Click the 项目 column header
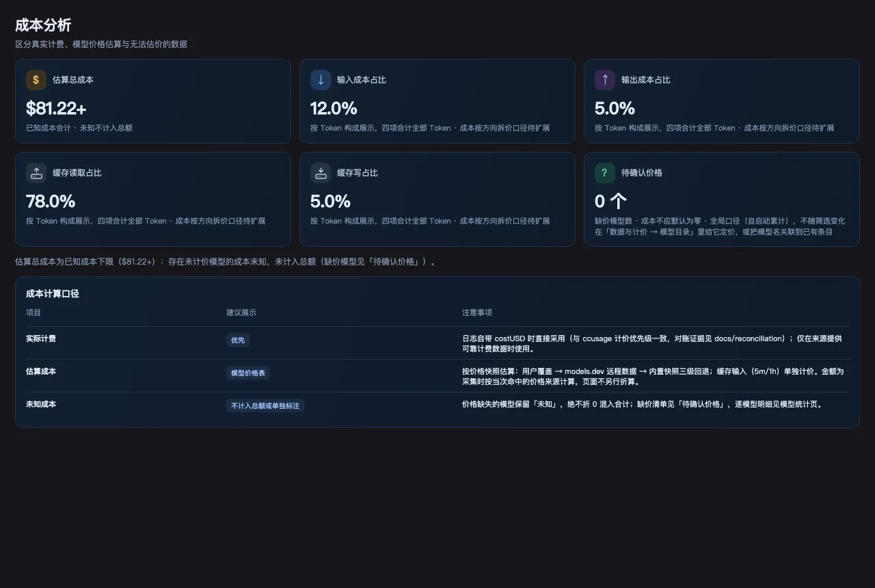 pos(33,312)
